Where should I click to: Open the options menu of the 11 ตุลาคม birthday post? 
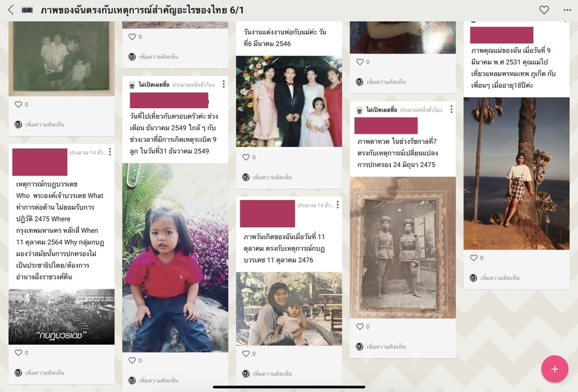pos(338,205)
